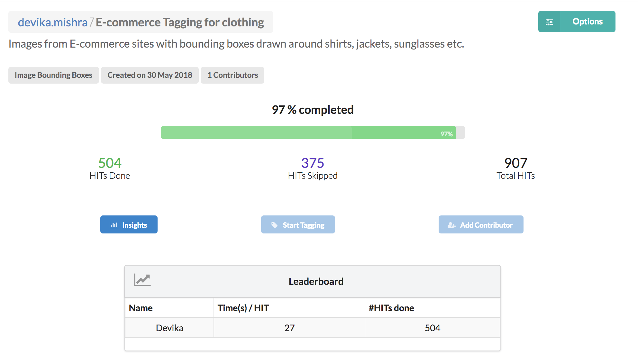The image size is (638, 364).
Task: Open the devika.mishra profile link
Action: 53,22
